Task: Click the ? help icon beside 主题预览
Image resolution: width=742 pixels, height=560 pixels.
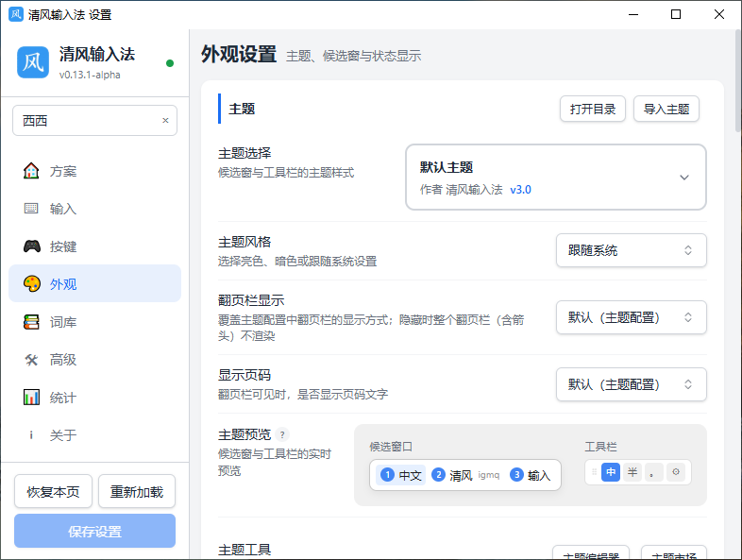Action: tap(282, 434)
